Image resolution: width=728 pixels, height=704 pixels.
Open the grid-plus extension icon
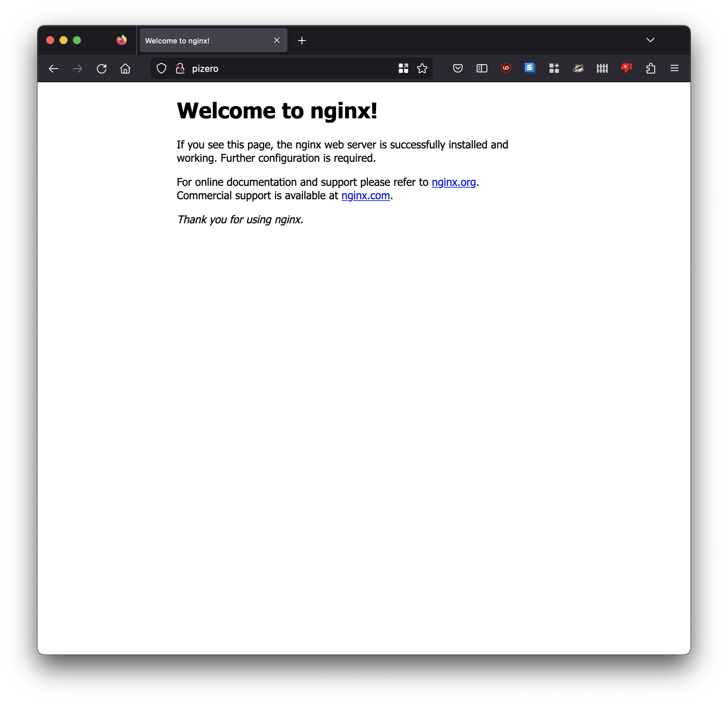tap(554, 68)
